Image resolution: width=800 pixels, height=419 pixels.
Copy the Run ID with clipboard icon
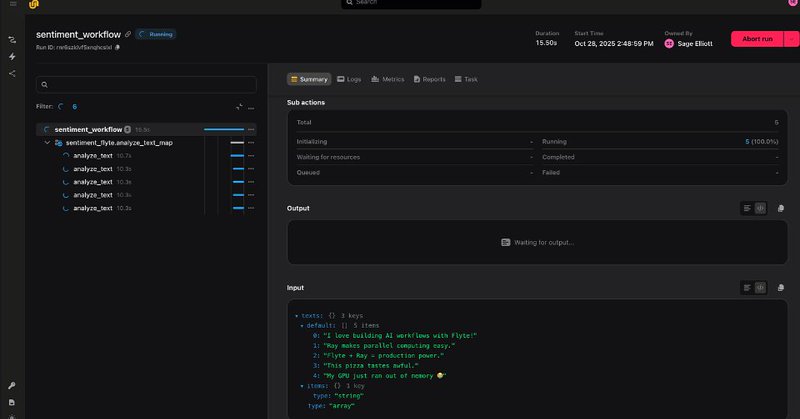(117, 47)
